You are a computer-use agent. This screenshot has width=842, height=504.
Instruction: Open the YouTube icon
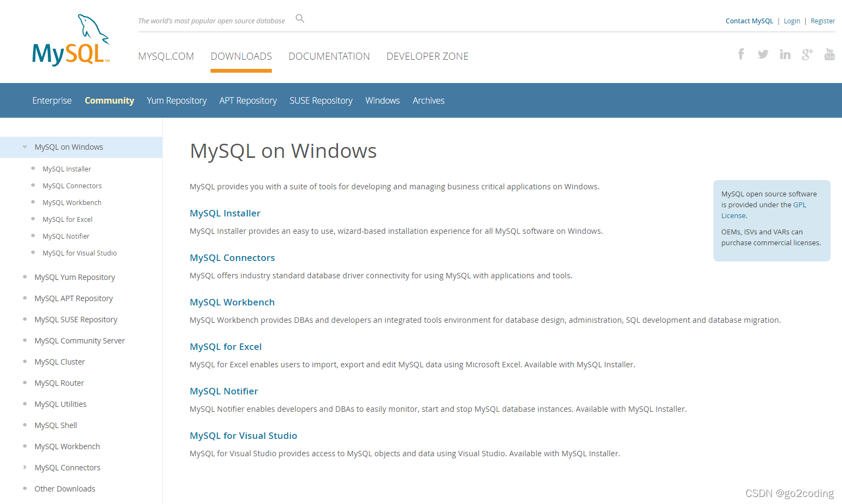click(x=830, y=54)
